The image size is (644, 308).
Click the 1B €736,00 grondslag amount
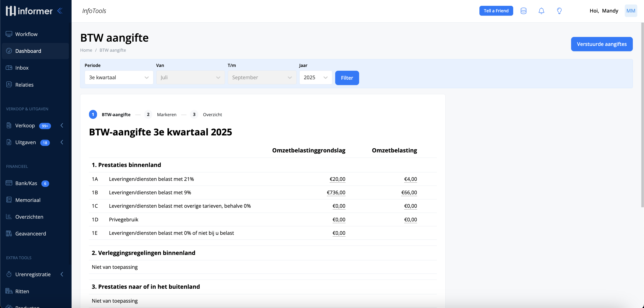pos(336,192)
